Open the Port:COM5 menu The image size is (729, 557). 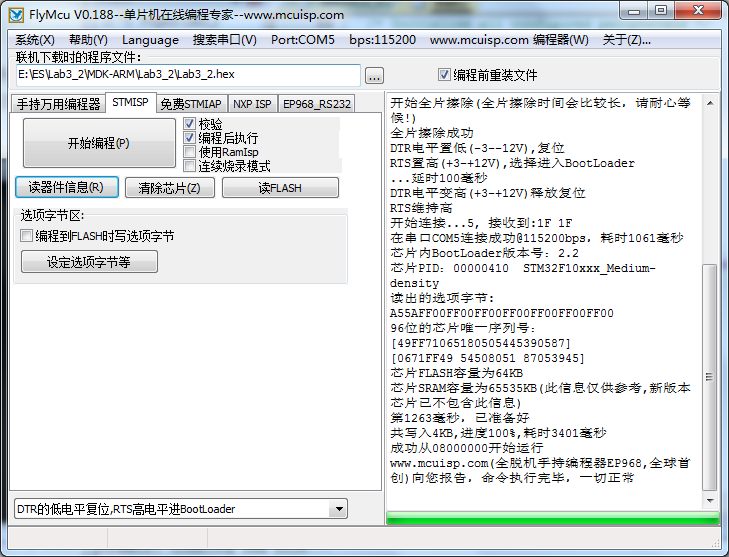303,40
